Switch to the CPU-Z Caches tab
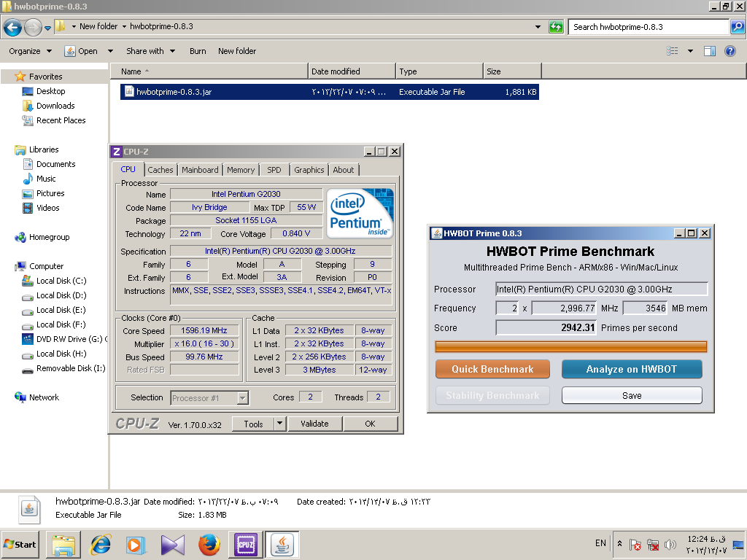Viewport: 747px width, 560px height. (x=160, y=170)
